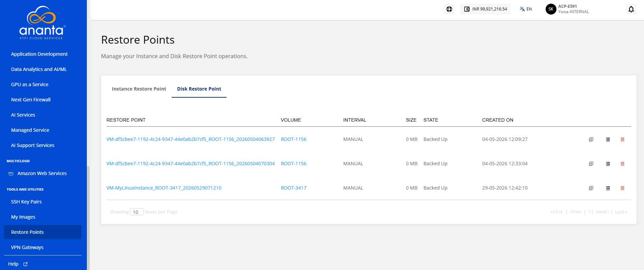Open the support lifebuoy icon in header

click(449, 9)
